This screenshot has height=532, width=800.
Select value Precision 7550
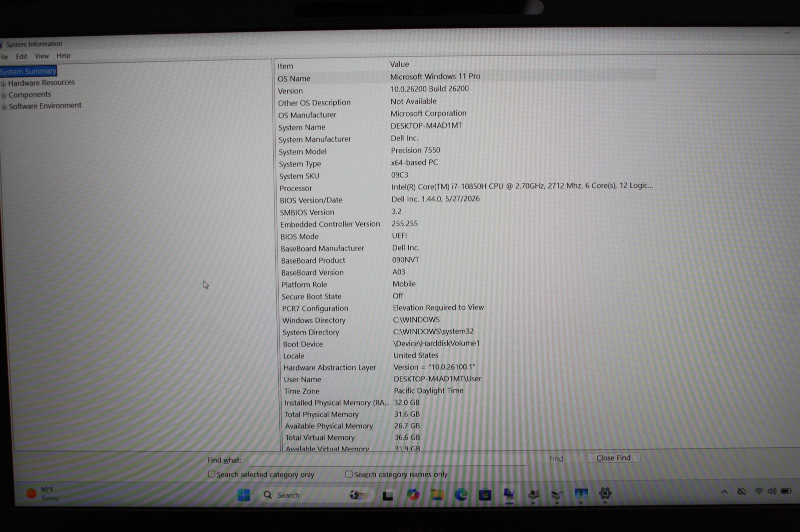pos(416,150)
